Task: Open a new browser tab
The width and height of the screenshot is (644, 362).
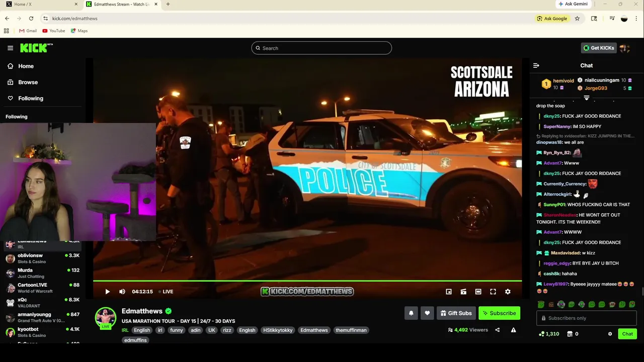Action: (168, 4)
